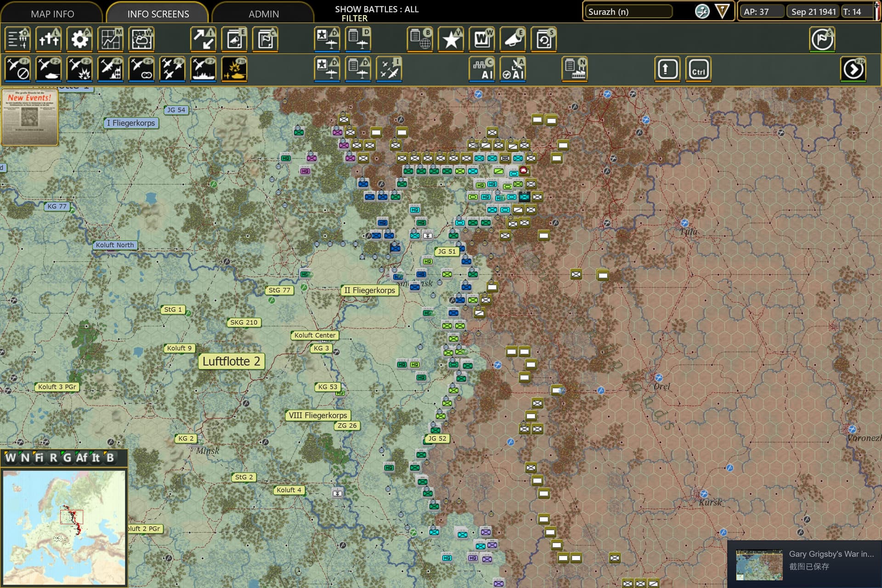Switch to the ADMIN tab
The height and width of the screenshot is (588, 882).
coord(264,13)
